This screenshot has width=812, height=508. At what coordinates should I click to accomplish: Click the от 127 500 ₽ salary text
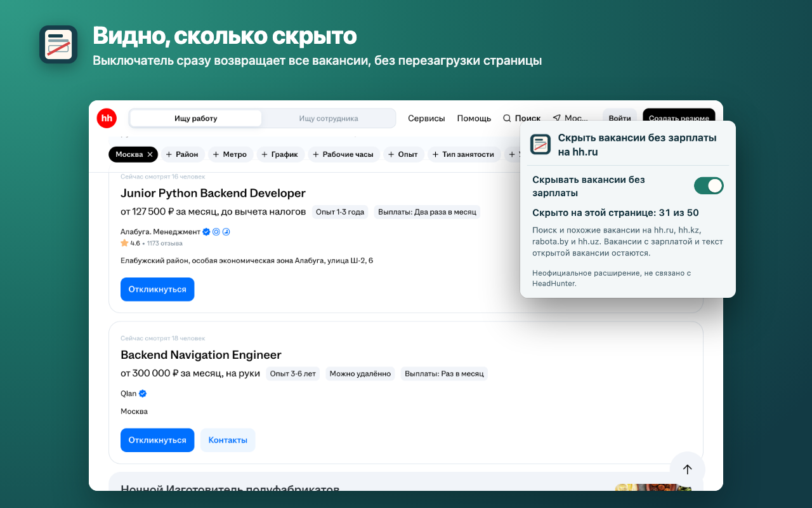(213, 211)
